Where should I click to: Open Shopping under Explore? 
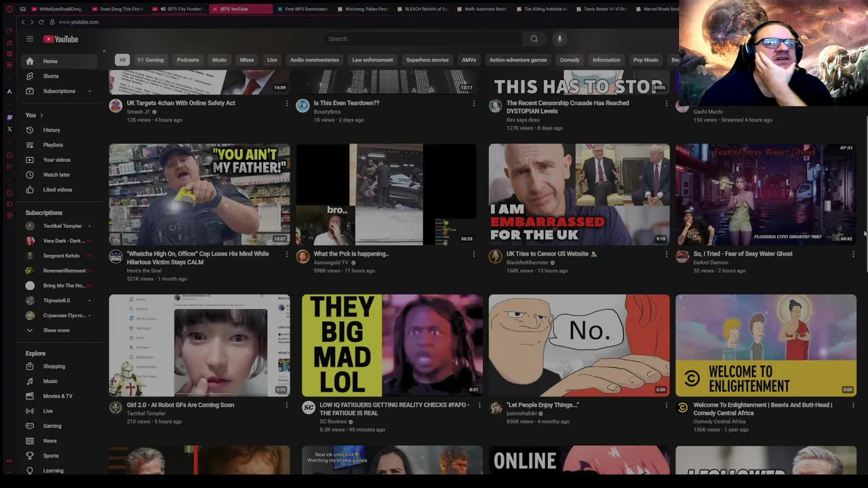point(60,367)
